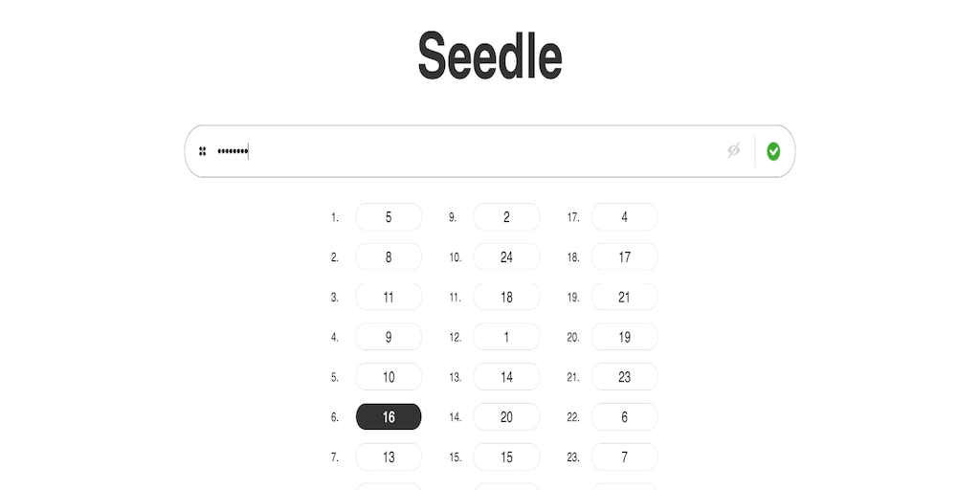The width and height of the screenshot is (980, 490).
Task: Choose pill 18 in row 11
Action: [506, 298]
